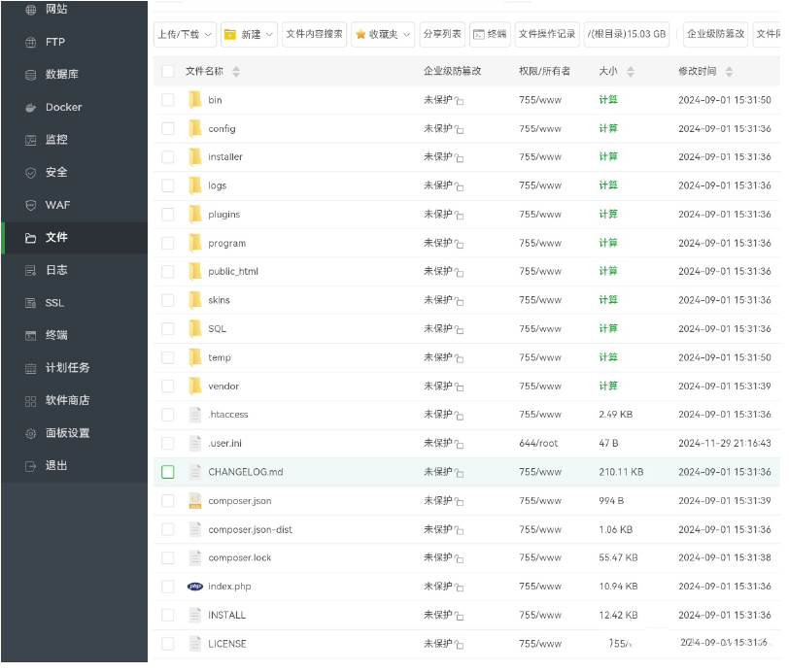Click the 文件内容搜索 button
Viewport: 789px width, 672px height.
point(314,34)
